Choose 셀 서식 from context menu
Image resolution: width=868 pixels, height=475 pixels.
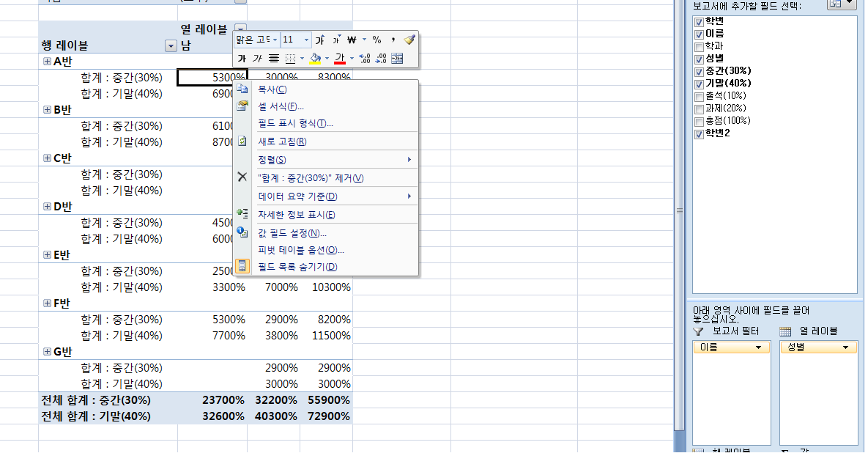(281, 106)
